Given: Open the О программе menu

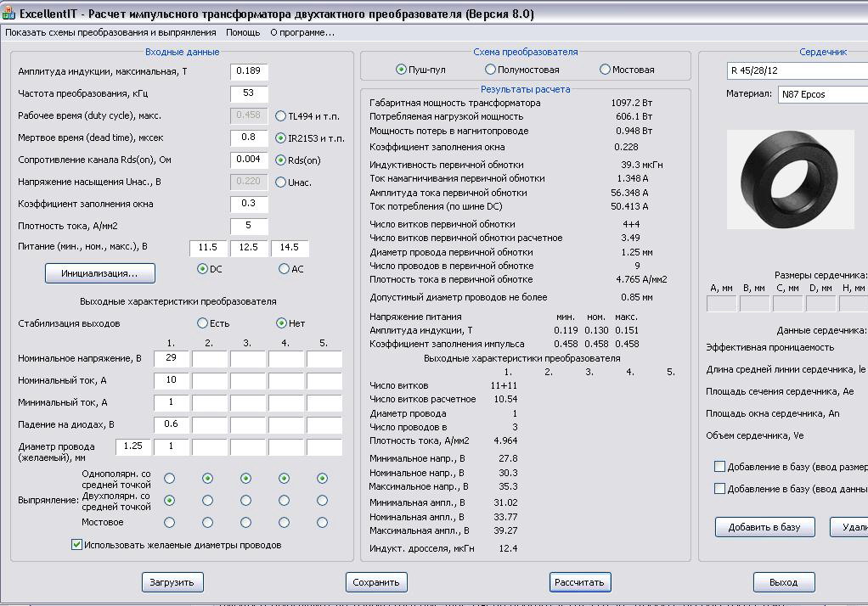Looking at the screenshot, I should [x=302, y=32].
